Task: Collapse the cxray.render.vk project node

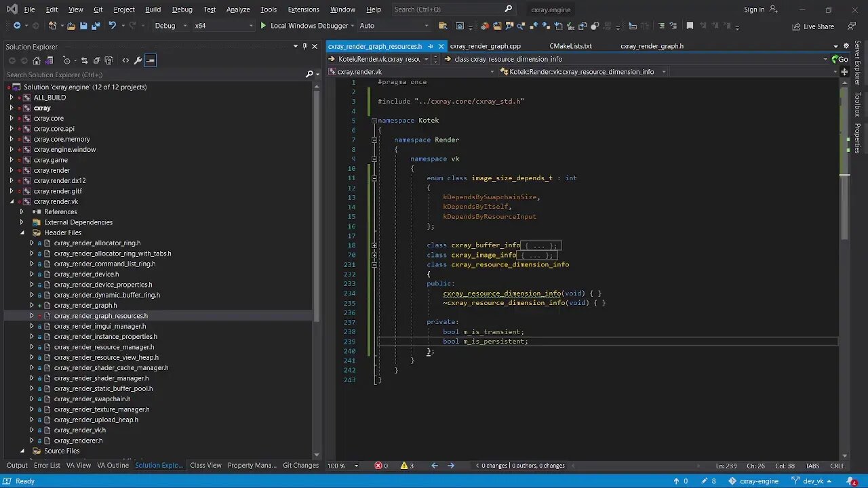Action: click(x=12, y=201)
